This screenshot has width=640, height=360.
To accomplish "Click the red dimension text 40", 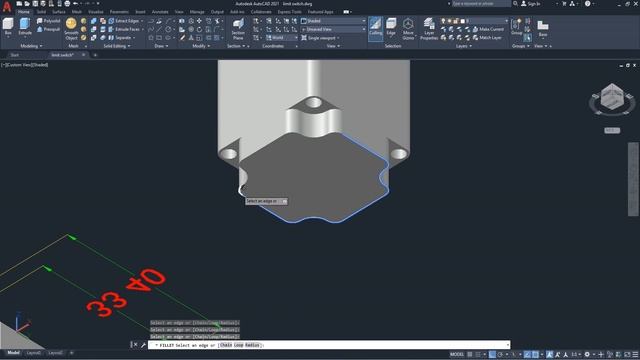I will [x=146, y=280].
